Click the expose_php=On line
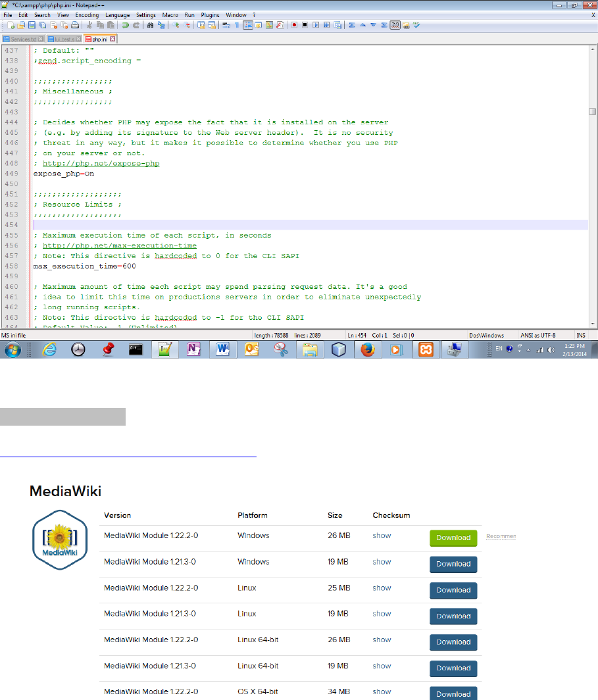 tap(63, 174)
